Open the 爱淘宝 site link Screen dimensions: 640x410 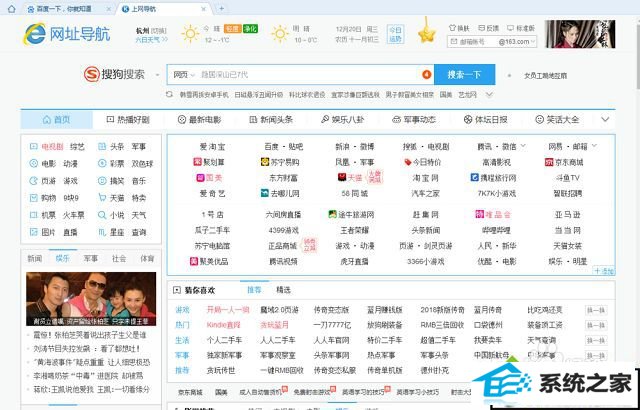pos(212,146)
